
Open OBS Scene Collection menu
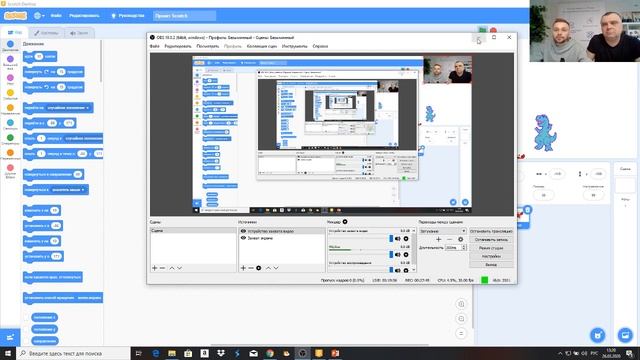[x=262, y=46]
